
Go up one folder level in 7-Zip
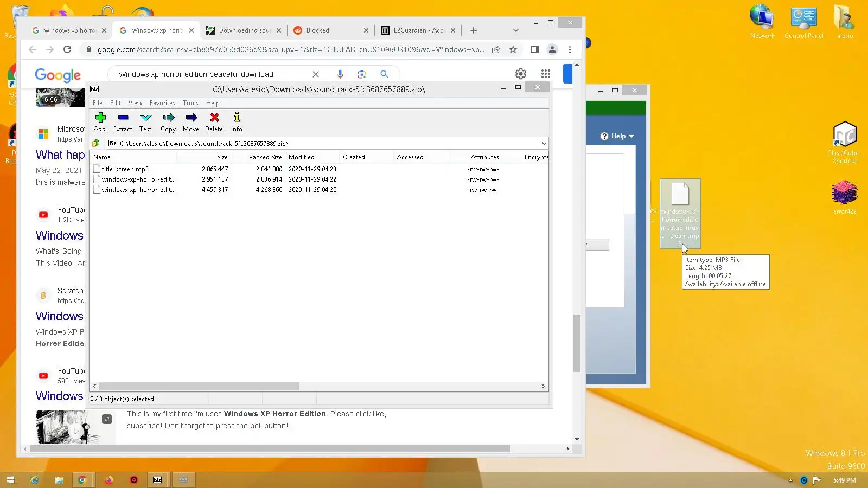96,143
